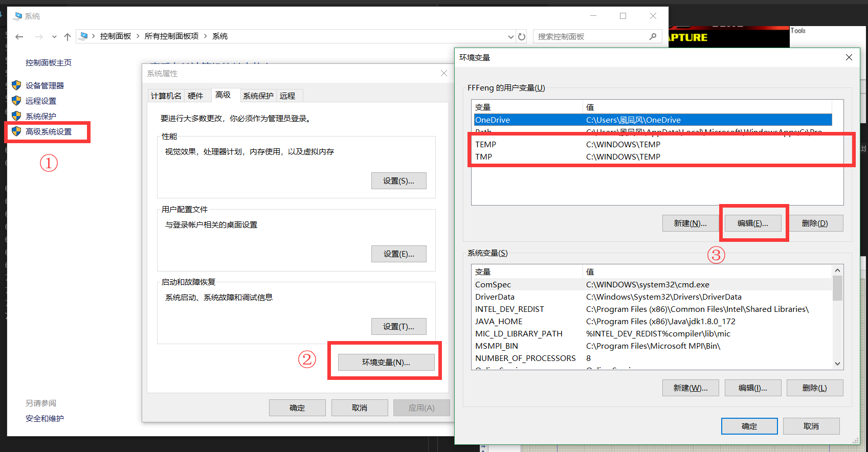Click the refresh icon beside address bar
868x452 pixels.
click(522, 37)
